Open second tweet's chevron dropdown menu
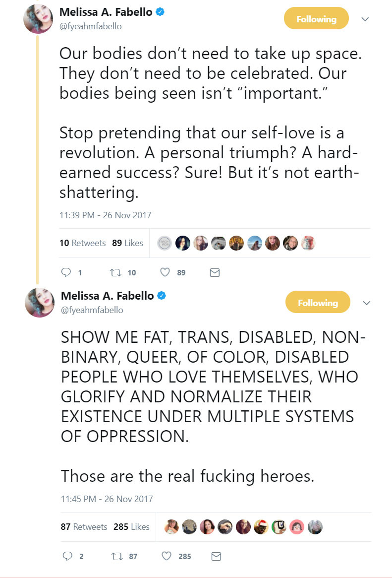Viewport: 392px width, 578px height. coord(367,303)
